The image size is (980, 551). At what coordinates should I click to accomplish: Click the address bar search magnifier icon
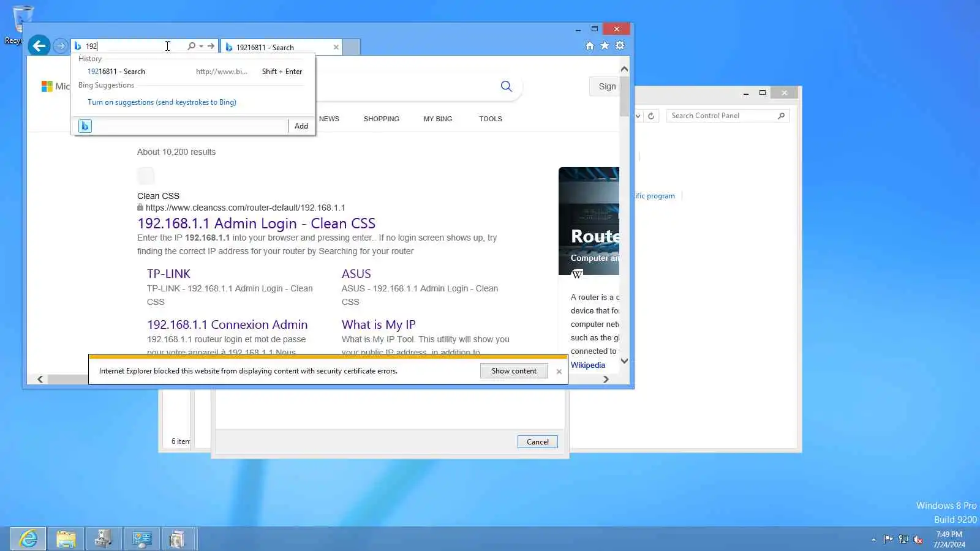[192, 46]
